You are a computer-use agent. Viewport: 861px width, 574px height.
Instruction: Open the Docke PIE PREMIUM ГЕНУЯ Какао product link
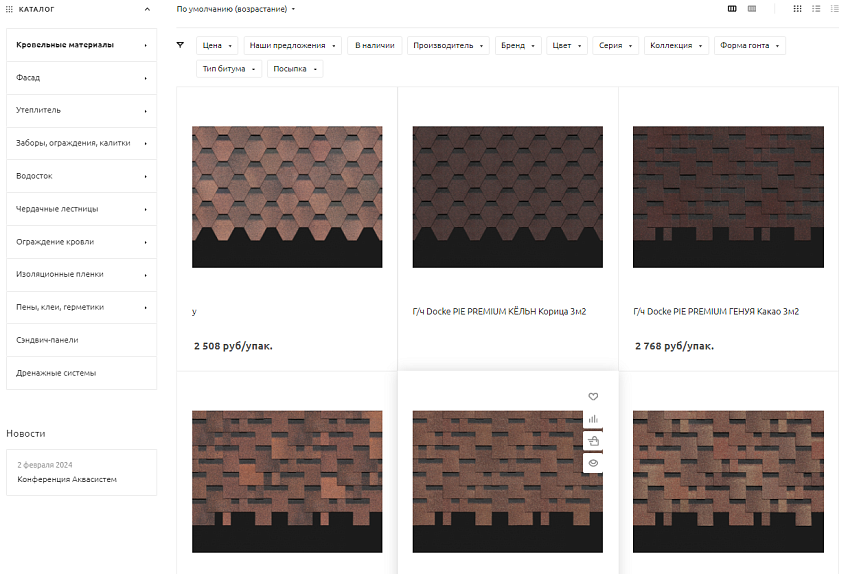(715, 311)
